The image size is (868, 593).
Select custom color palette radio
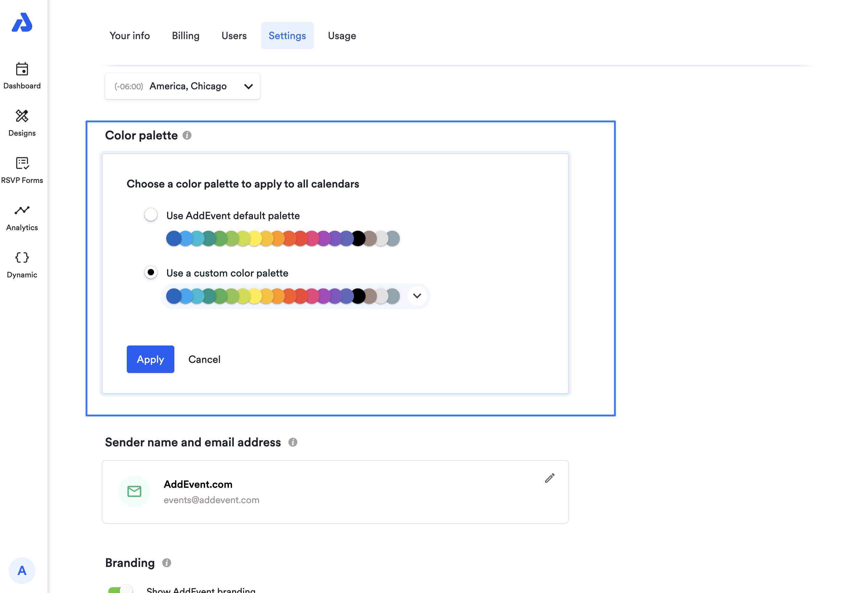point(151,272)
